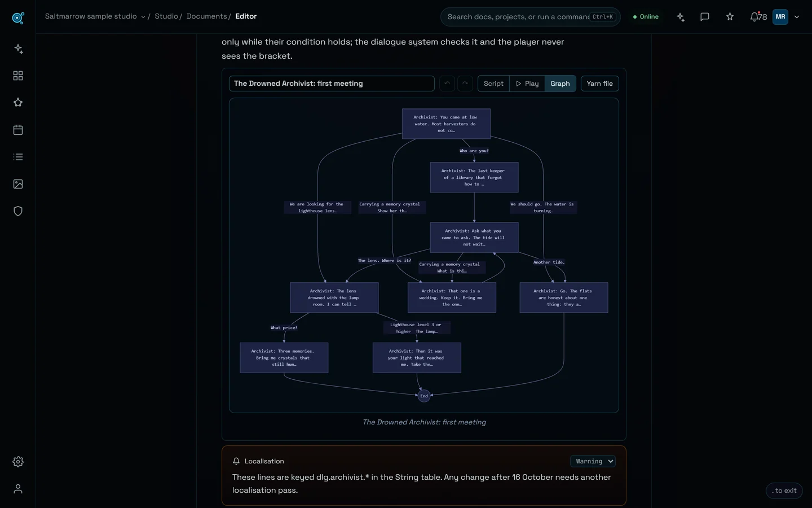
Task: Click the 'Who are you?' edge label
Action: (474, 151)
